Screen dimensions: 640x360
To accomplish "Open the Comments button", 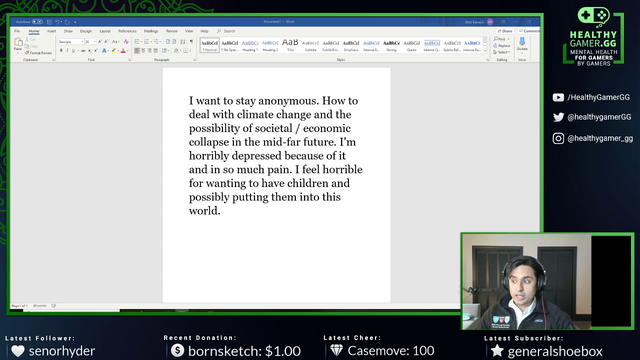I will tap(529, 31).
